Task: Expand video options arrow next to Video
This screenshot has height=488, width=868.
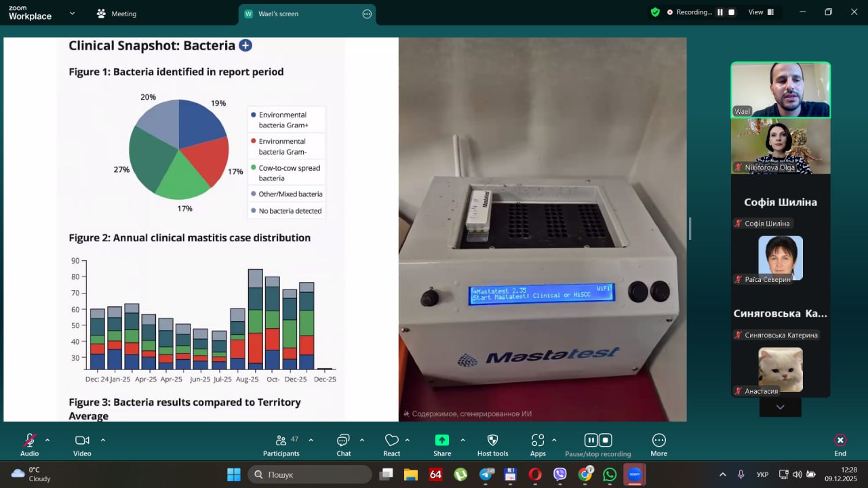Action: pos(103,440)
